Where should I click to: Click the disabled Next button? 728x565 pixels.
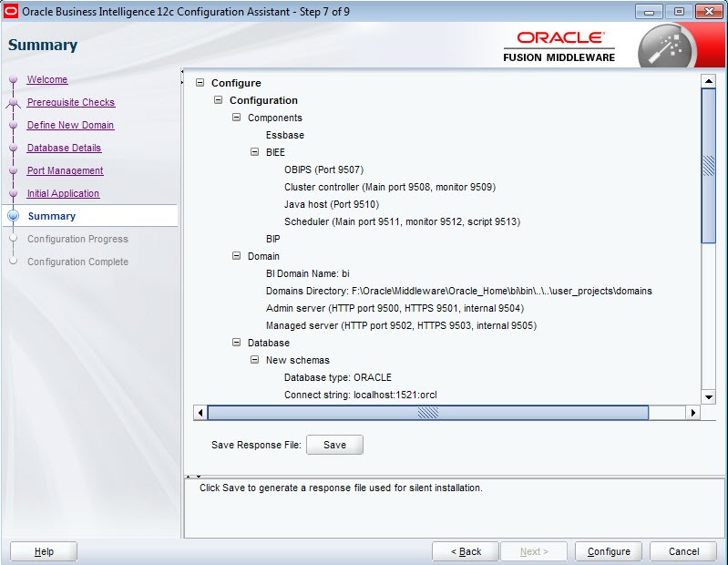(x=534, y=551)
